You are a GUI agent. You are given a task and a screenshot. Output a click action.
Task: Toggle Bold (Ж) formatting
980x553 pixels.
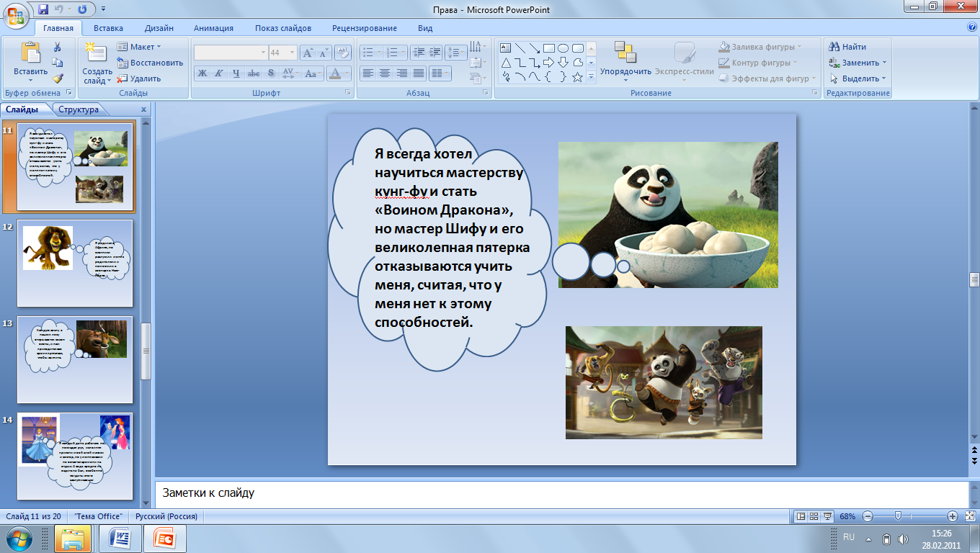coord(202,73)
